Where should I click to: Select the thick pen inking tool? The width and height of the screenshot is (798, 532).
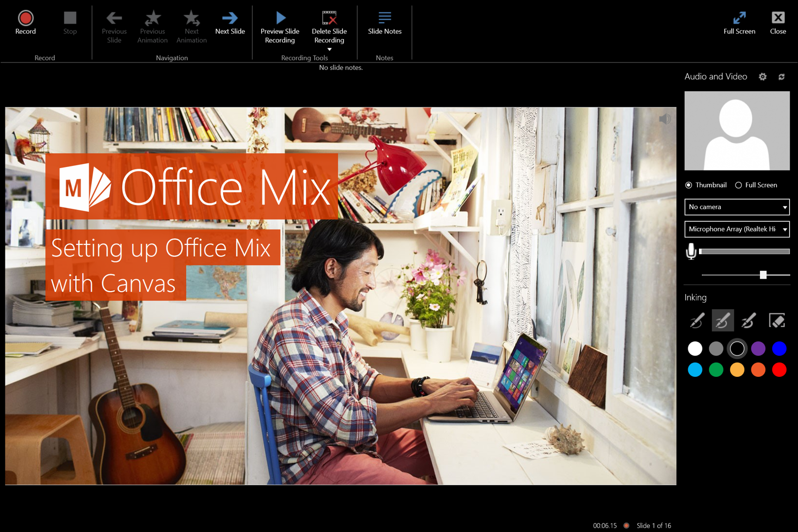[x=748, y=321]
